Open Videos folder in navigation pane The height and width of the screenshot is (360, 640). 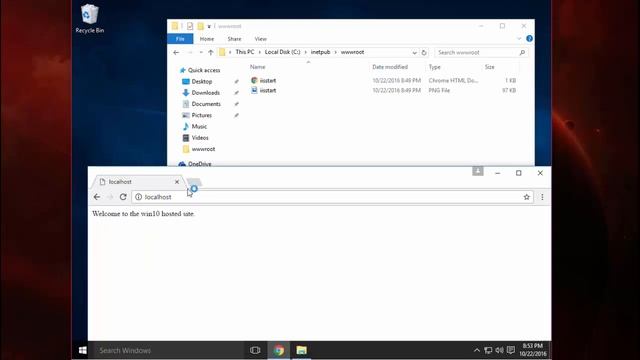[x=200, y=138]
